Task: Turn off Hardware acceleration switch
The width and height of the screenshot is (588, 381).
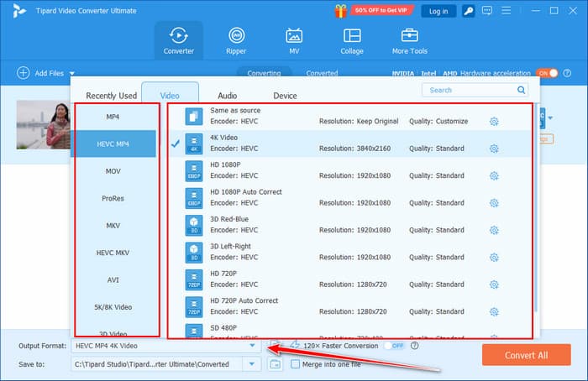Action: (x=547, y=73)
